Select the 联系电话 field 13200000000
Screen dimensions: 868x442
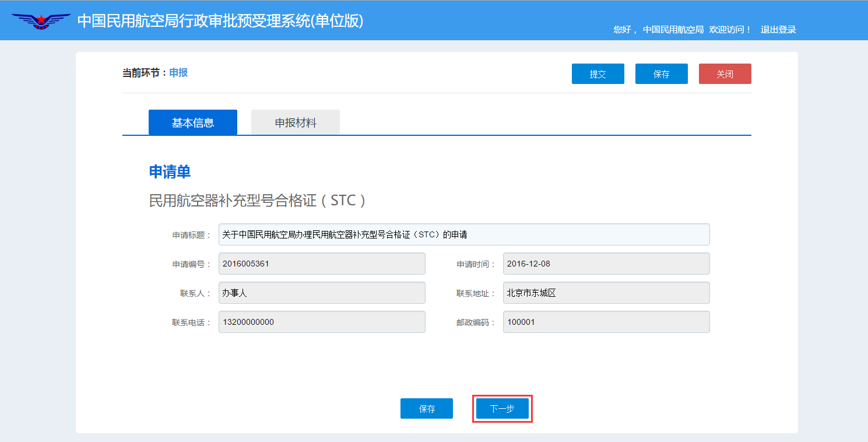coord(322,322)
